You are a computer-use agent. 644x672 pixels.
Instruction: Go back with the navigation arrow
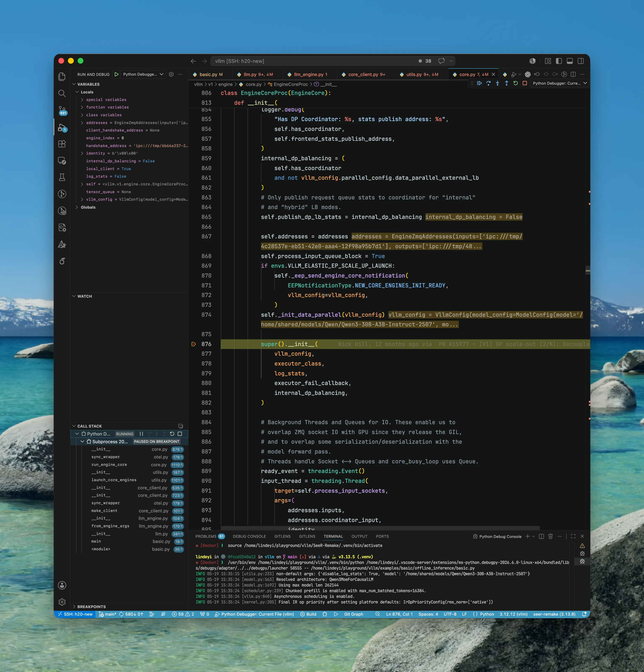click(x=193, y=61)
